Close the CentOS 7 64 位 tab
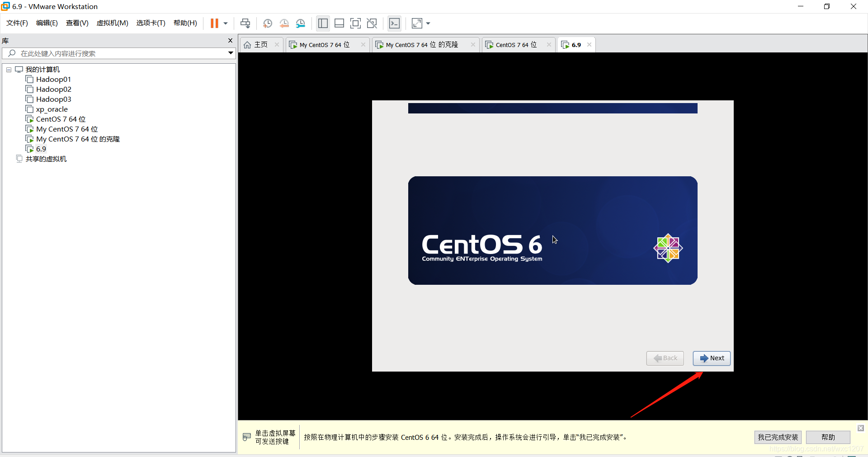This screenshot has height=457, width=868. (549, 45)
